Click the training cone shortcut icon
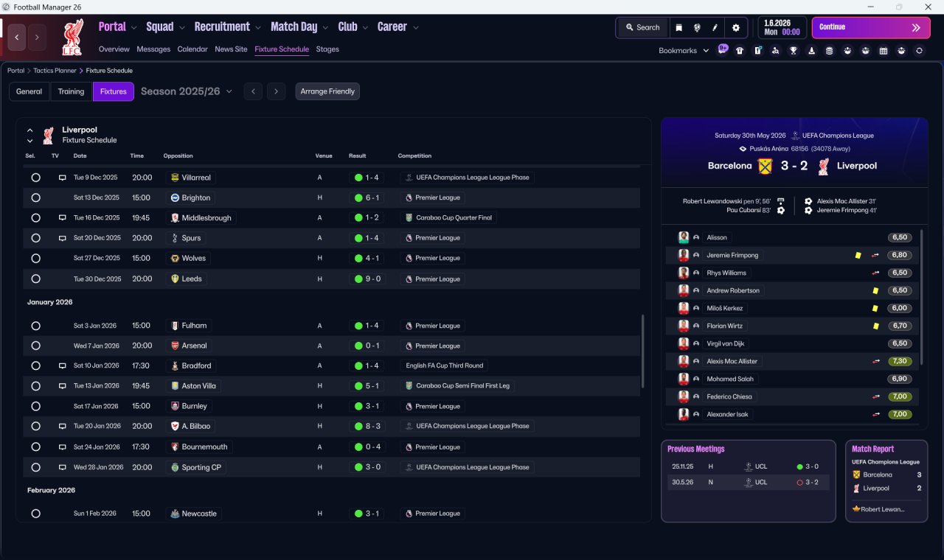This screenshot has height=560, width=944. (x=812, y=51)
